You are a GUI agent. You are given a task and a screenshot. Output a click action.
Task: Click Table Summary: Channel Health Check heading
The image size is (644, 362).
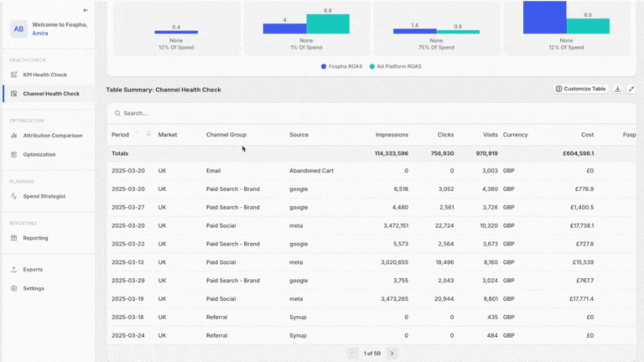coord(164,90)
